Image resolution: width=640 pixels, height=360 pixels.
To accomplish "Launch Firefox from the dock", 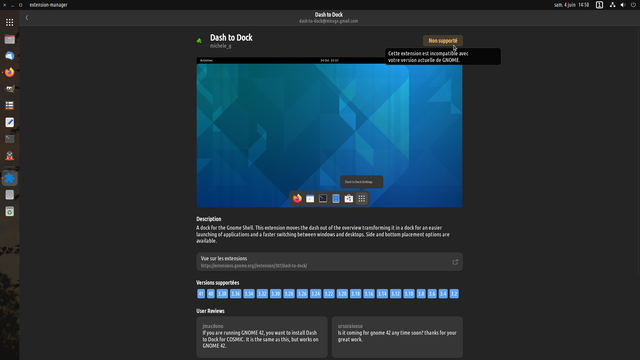I will pyautogui.click(x=9, y=72).
